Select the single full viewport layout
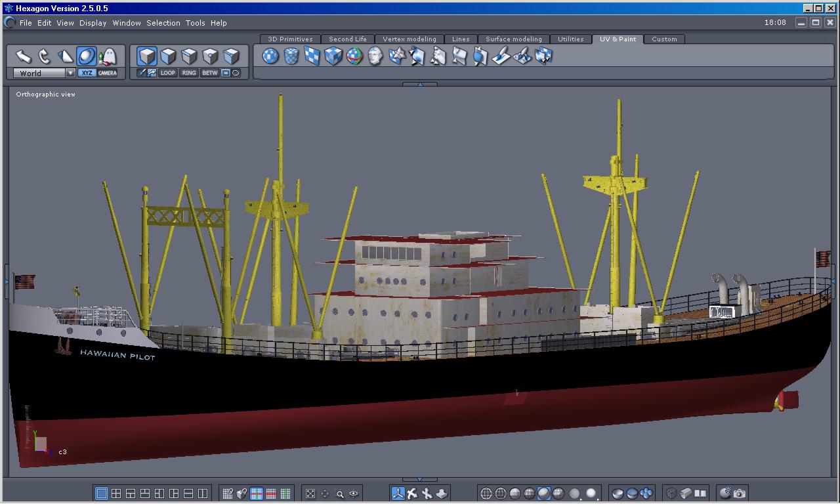 (x=102, y=493)
